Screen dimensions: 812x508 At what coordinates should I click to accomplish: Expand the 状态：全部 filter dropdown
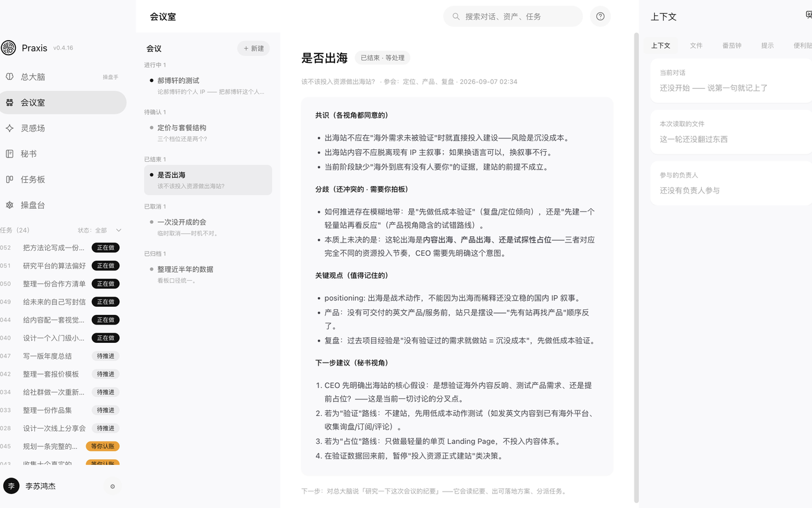(x=100, y=231)
